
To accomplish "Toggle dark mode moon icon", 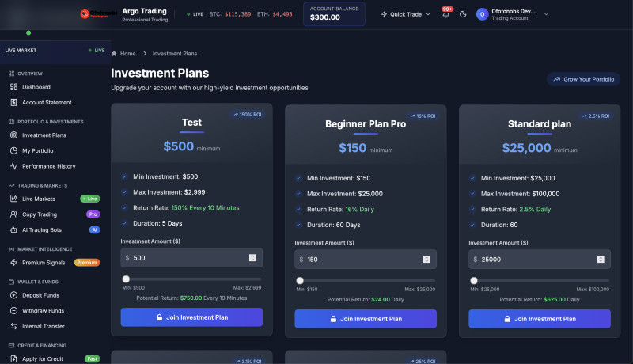I will click(463, 14).
